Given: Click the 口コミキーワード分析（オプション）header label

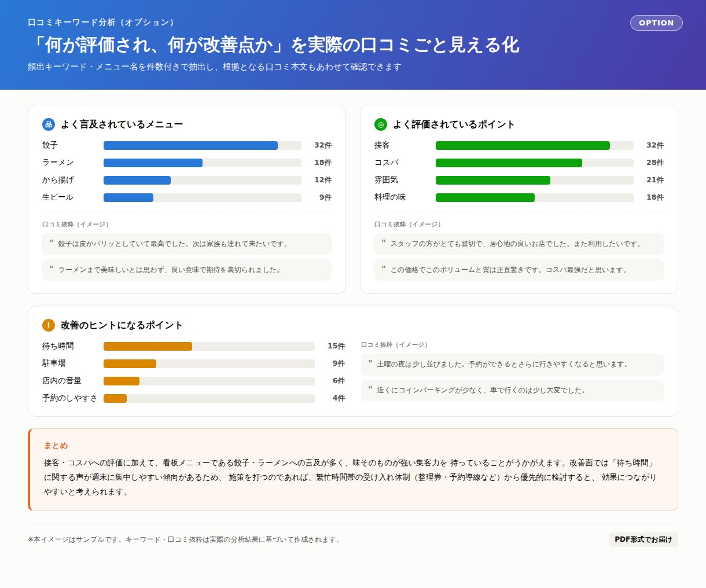Looking at the screenshot, I should [x=101, y=23].
